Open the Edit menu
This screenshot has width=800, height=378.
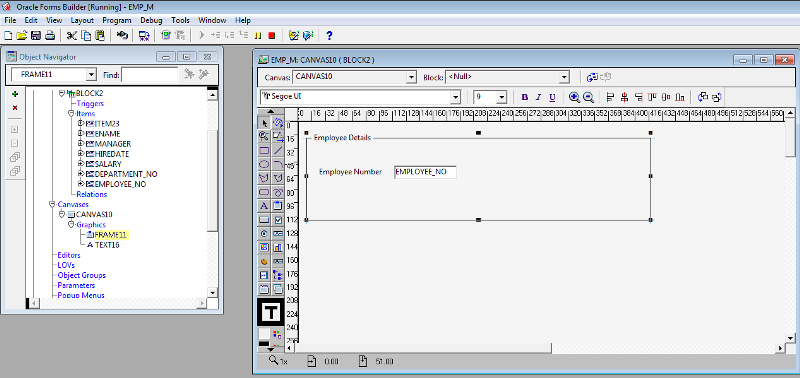coord(31,20)
